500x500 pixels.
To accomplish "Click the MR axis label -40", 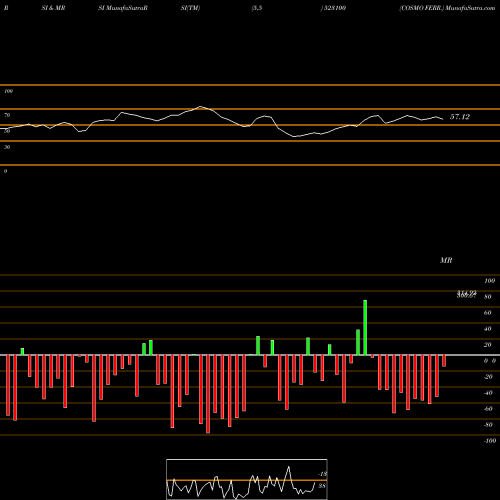I will point(488,393).
